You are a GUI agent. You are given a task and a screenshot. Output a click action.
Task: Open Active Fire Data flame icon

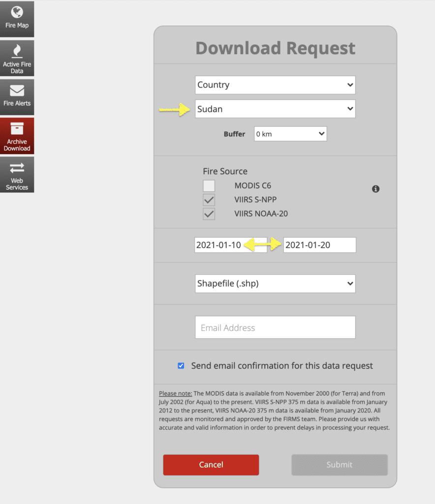17,51
